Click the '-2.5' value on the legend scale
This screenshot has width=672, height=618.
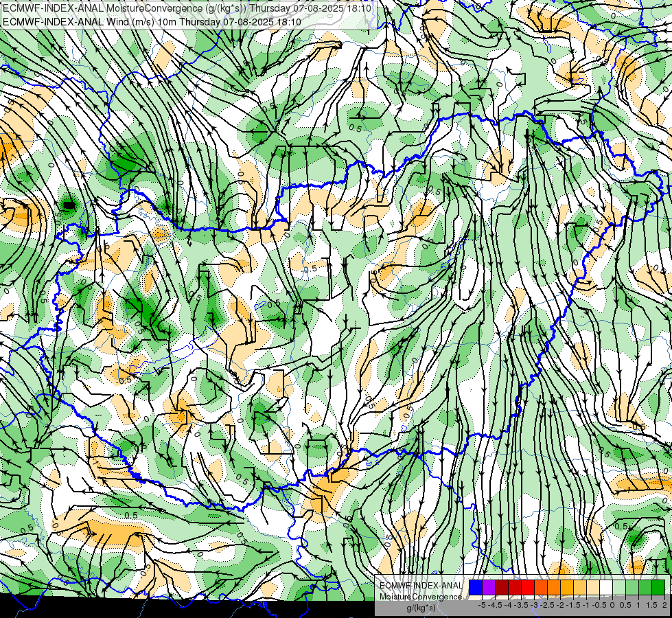pos(547,605)
